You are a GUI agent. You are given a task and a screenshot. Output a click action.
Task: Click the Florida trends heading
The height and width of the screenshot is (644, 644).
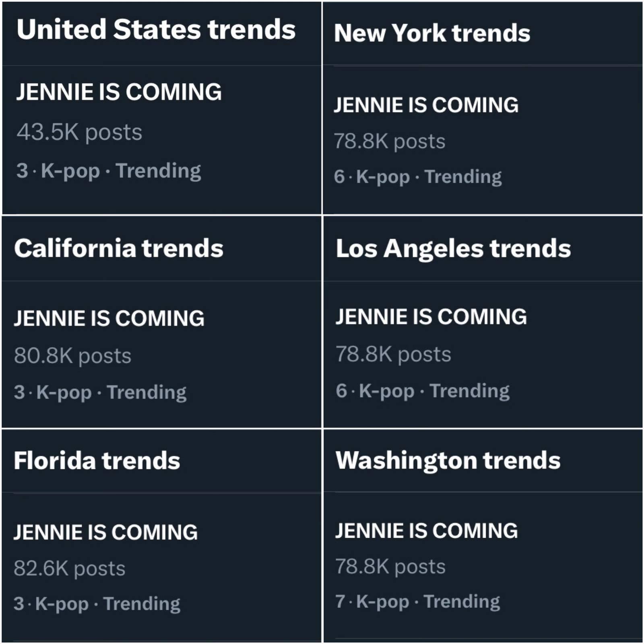(97, 460)
